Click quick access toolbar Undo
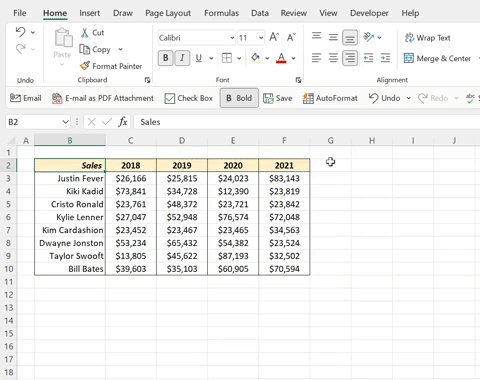 384,98
